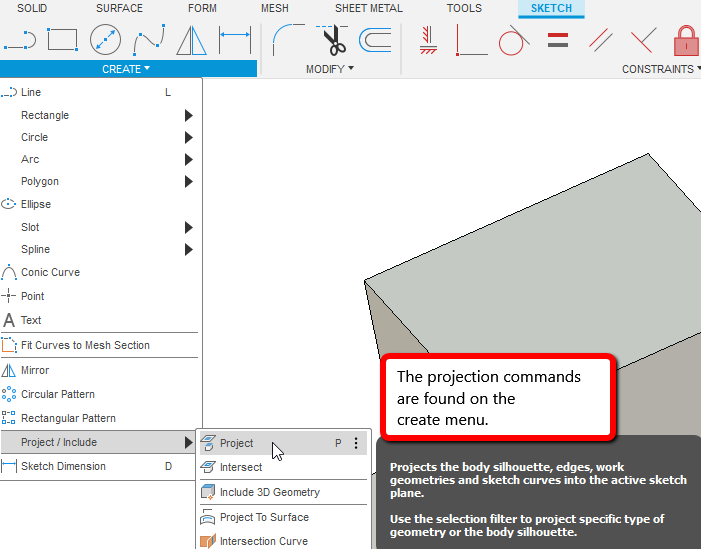Screen dimensions: 701x549
Task: Open the MODIFY dropdown menu
Action: pyautogui.click(x=330, y=69)
